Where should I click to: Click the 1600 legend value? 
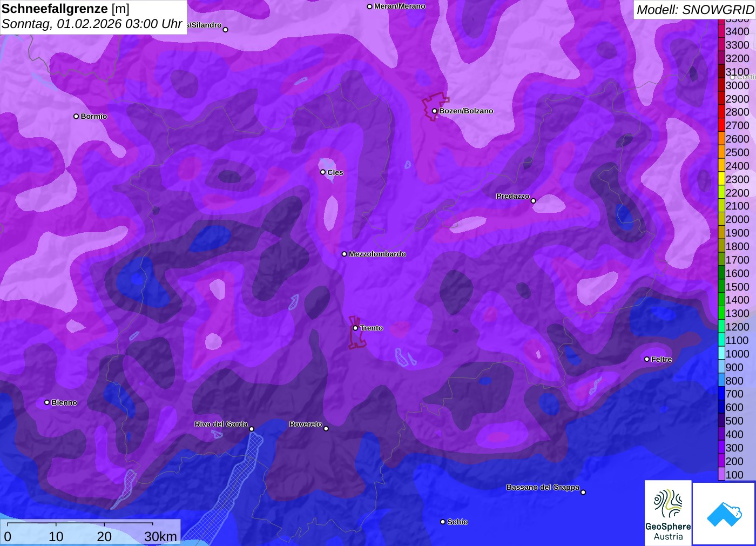737,273
